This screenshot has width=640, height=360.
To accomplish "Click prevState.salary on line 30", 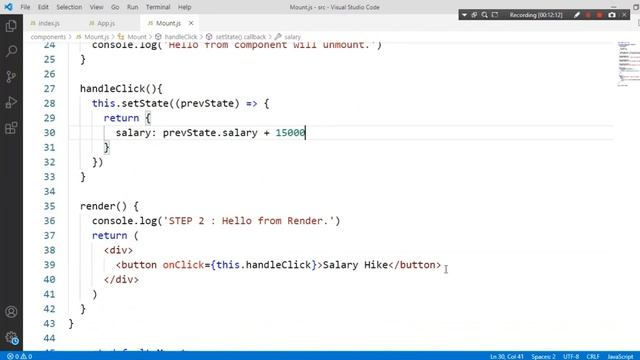I will point(210,133).
